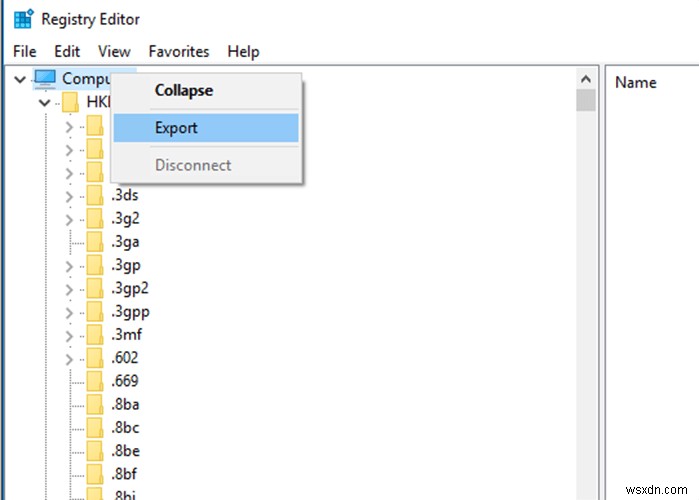Click the tree scrollbar up arrow
The image size is (699, 500).
pos(586,79)
